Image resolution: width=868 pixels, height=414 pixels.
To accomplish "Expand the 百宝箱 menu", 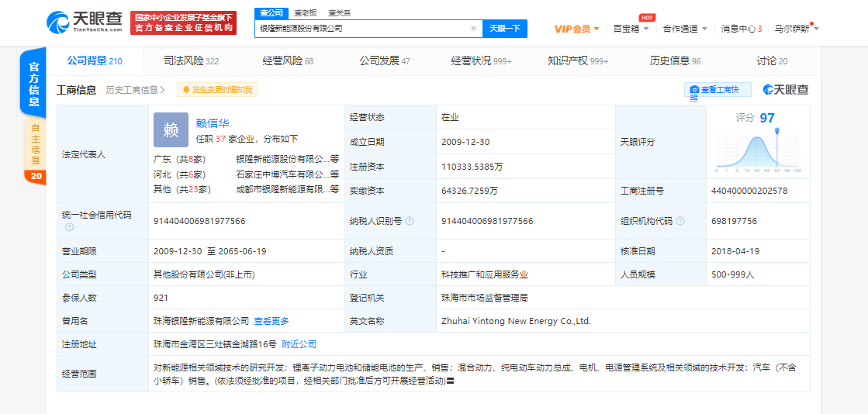I will pos(631,29).
